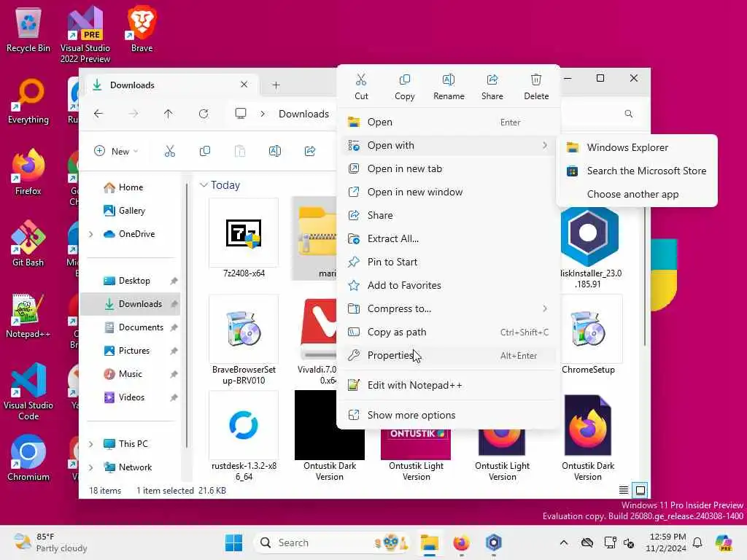Click the Copy icon in the Explorer toolbar
This screenshot has height=560, width=747.
coord(205,152)
